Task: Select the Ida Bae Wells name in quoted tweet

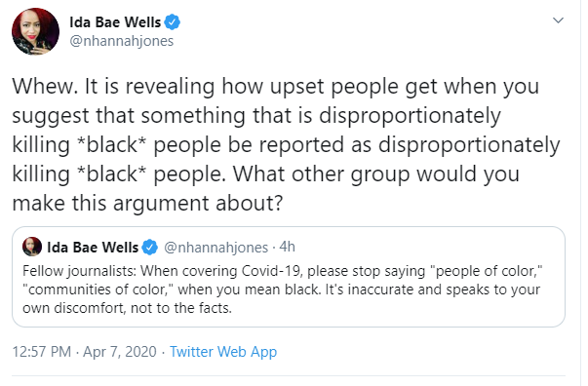Action: pos(93,248)
